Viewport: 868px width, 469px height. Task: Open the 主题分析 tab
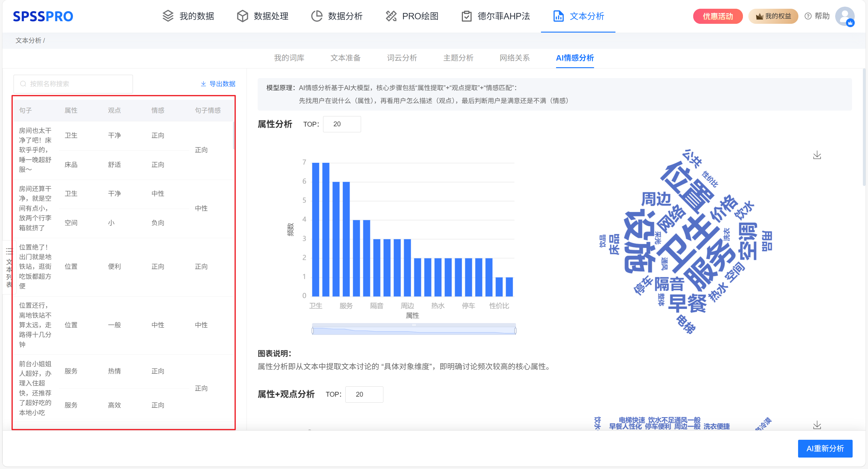click(458, 58)
